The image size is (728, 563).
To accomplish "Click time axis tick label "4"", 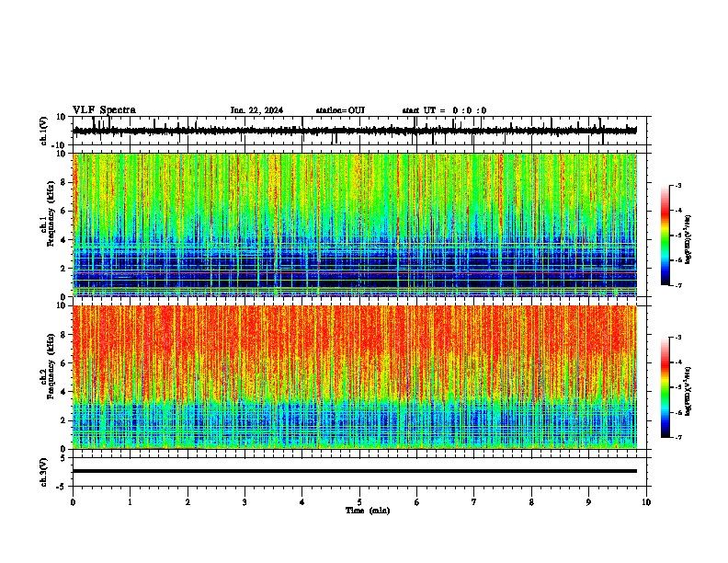I will point(302,502).
